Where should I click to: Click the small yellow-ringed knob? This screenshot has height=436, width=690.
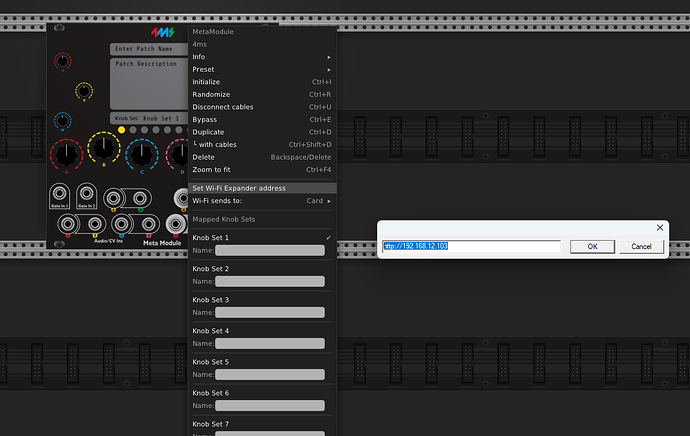pyautogui.click(x=84, y=91)
